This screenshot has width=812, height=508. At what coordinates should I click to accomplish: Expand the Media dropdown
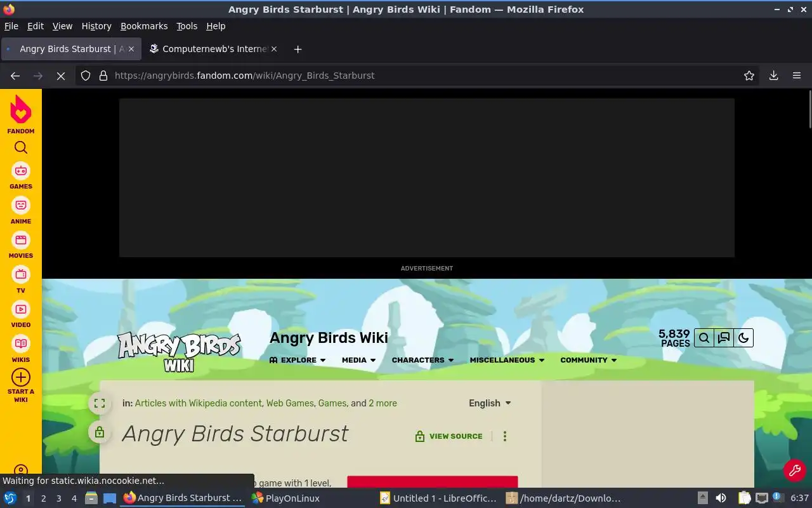click(x=359, y=360)
